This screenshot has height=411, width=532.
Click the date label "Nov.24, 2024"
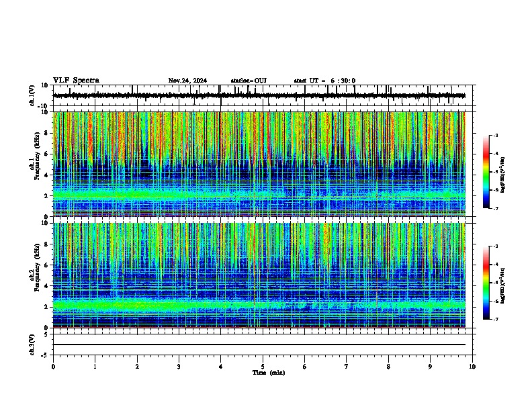coord(187,81)
